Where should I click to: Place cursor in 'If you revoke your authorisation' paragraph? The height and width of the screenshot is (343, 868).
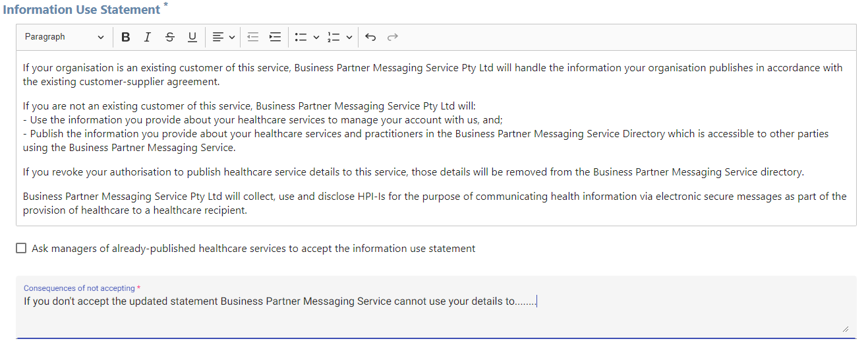pyautogui.click(x=413, y=173)
